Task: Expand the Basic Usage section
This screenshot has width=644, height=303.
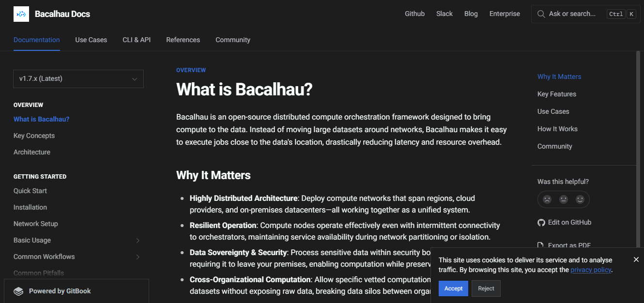Action: 138,241
